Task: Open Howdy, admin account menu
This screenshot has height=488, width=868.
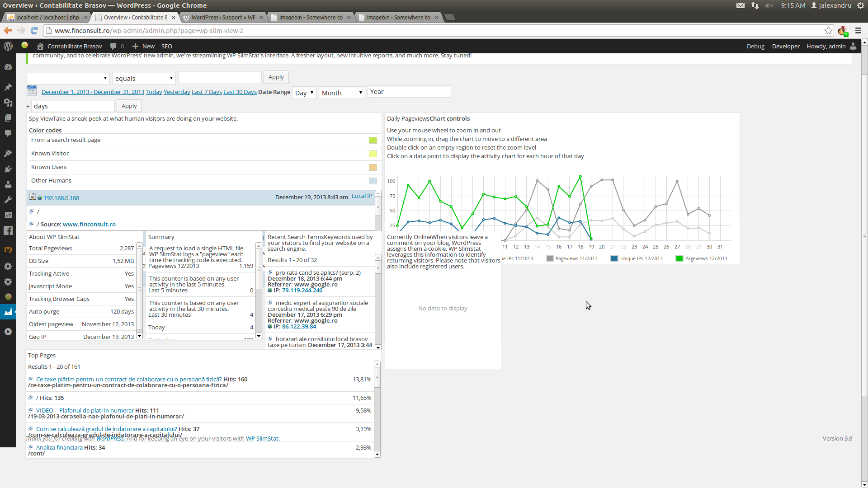Action: click(x=831, y=46)
